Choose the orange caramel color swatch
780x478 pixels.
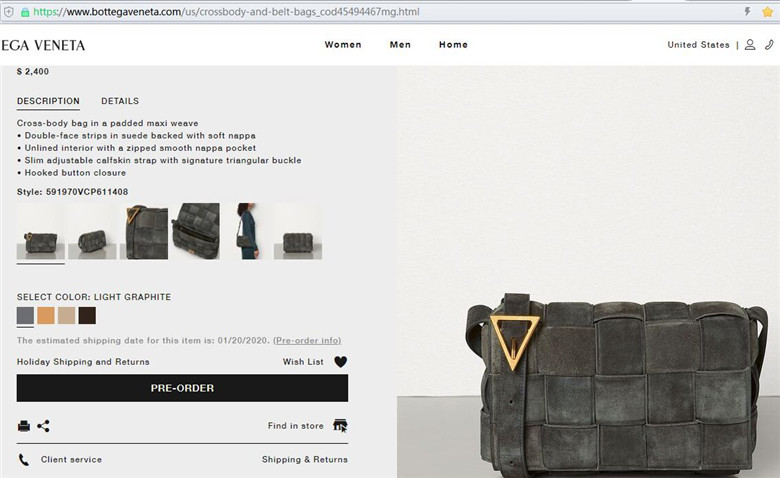[x=46, y=315]
